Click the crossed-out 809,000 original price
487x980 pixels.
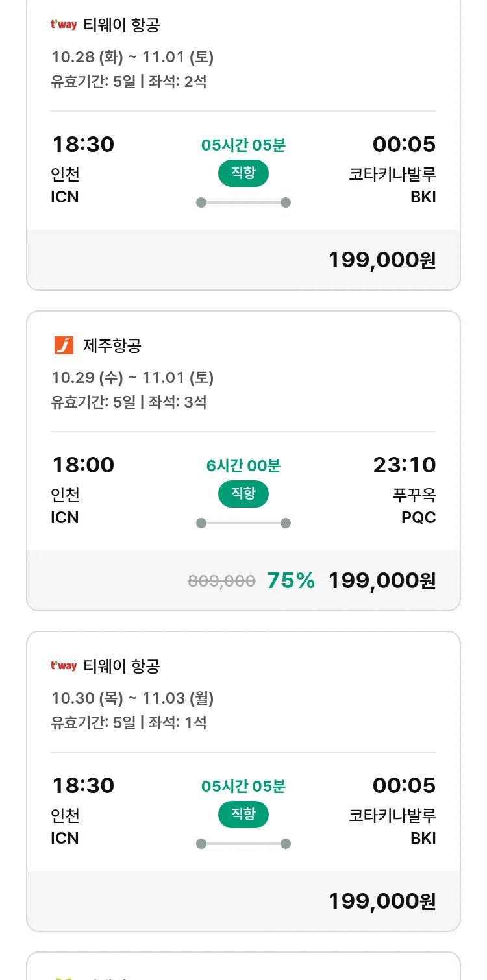click(221, 582)
